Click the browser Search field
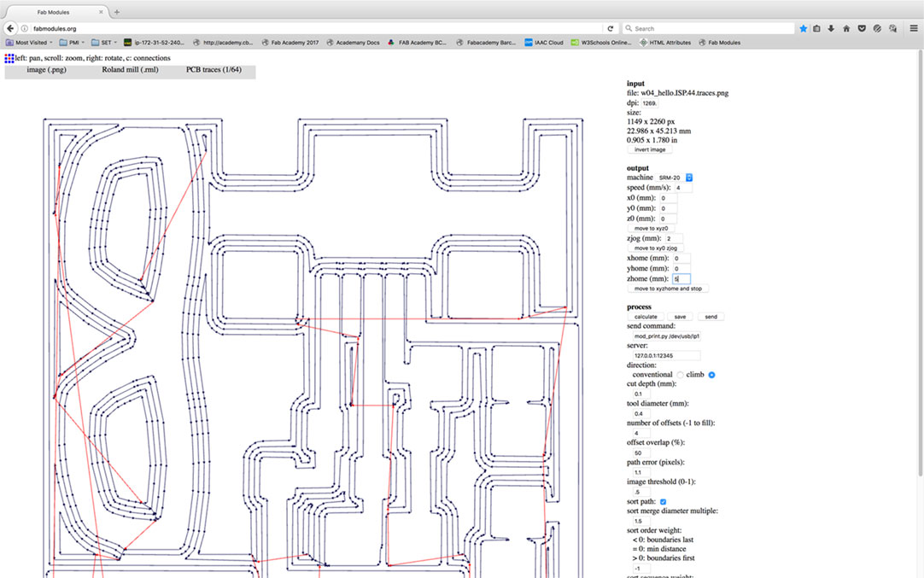Image resolution: width=924 pixels, height=578 pixels. point(708,28)
